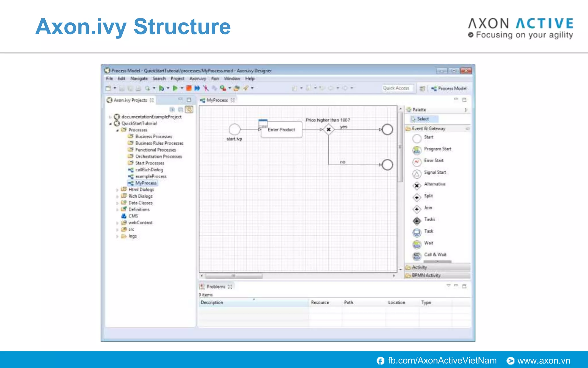Maximize the Axon.ivy Projects view
Image resolution: width=588 pixels, height=368 pixels.
click(x=189, y=100)
